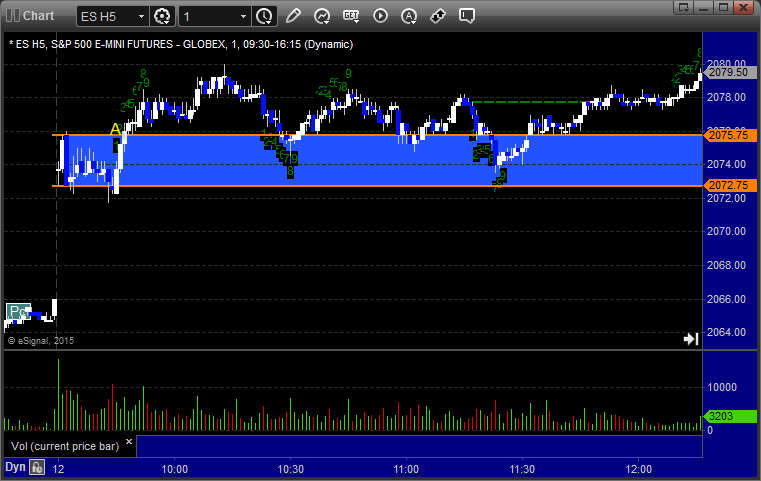Select the pencil drawing tools icon
This screenshot has height=481, width=761.
293,16
